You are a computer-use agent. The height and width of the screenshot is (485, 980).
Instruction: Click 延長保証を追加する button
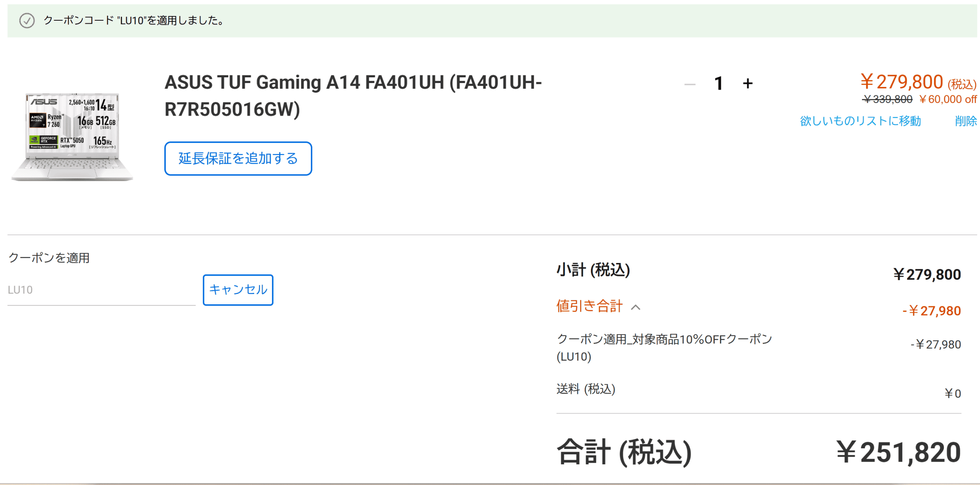point(238,158)
